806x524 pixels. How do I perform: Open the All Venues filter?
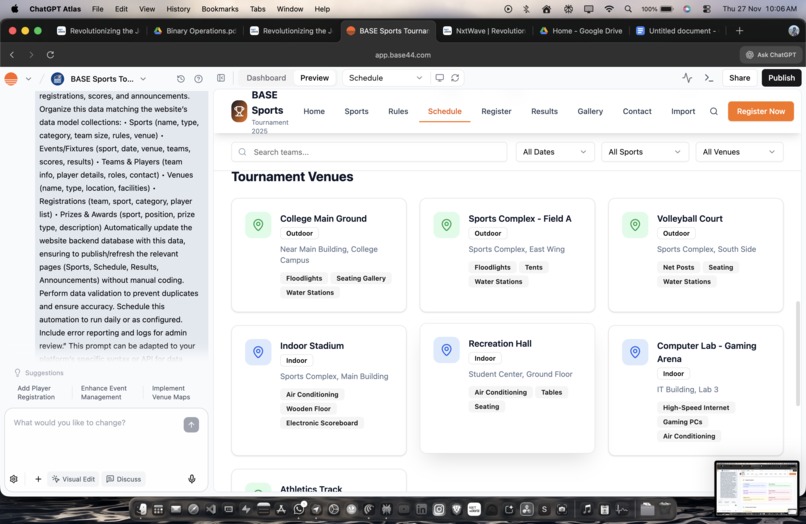click(739, 152)
